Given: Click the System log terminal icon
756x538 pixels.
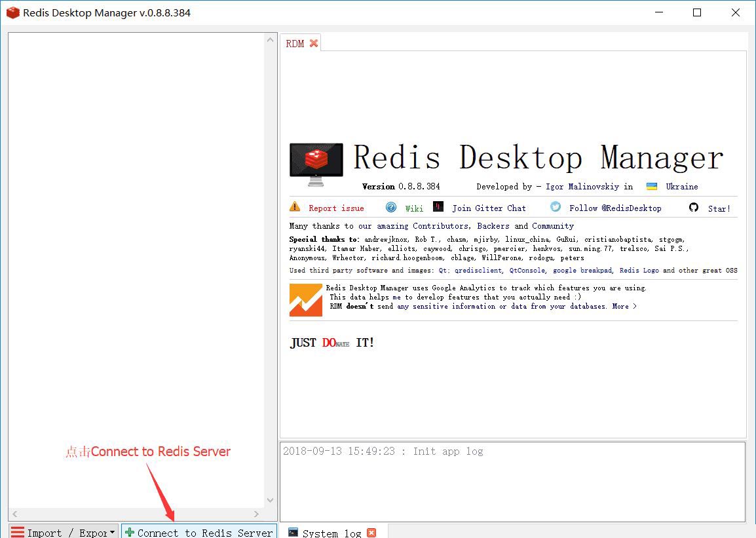Looking at the screenshot, I should point(293,531).
